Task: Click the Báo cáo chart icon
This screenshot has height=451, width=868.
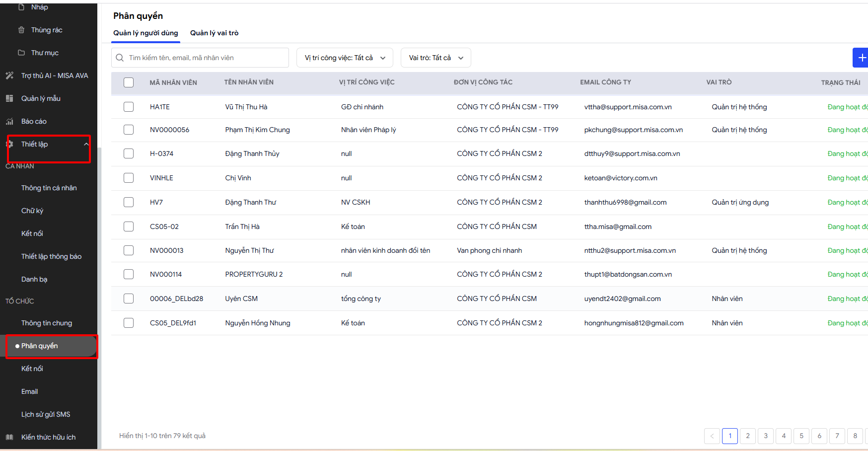Action: coord(9,121)
